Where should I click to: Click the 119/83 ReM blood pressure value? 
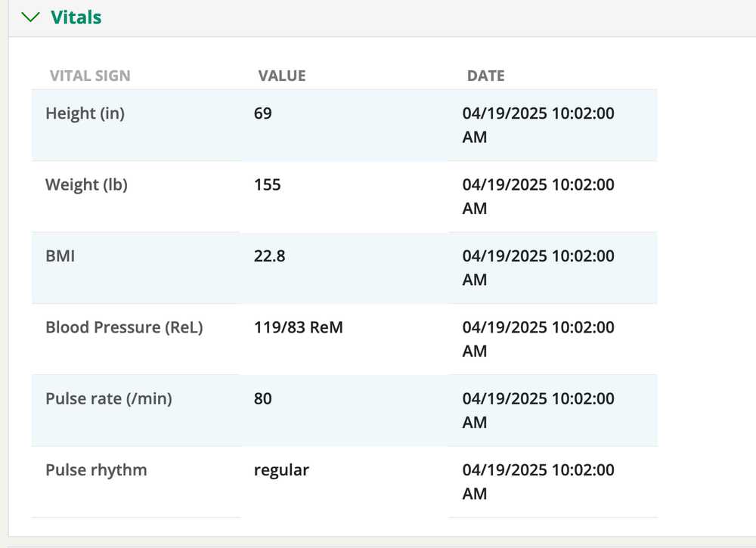(x=299, y=327)
